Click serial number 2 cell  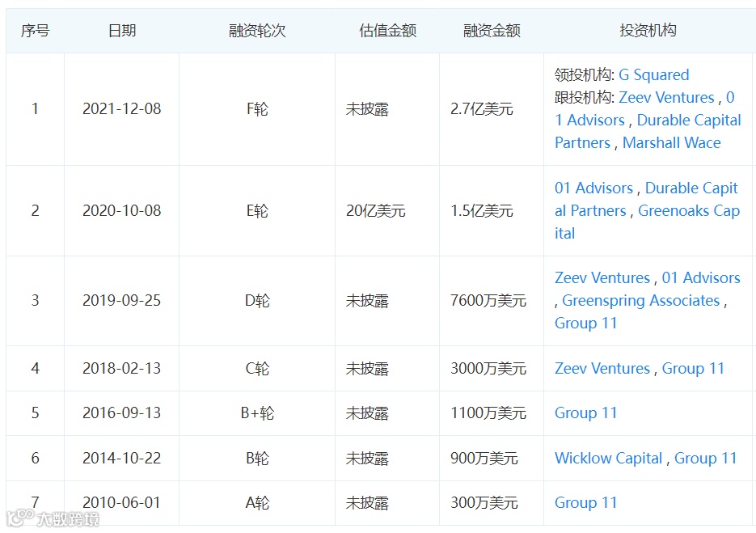pyautogui.click(x=35, y=211)
